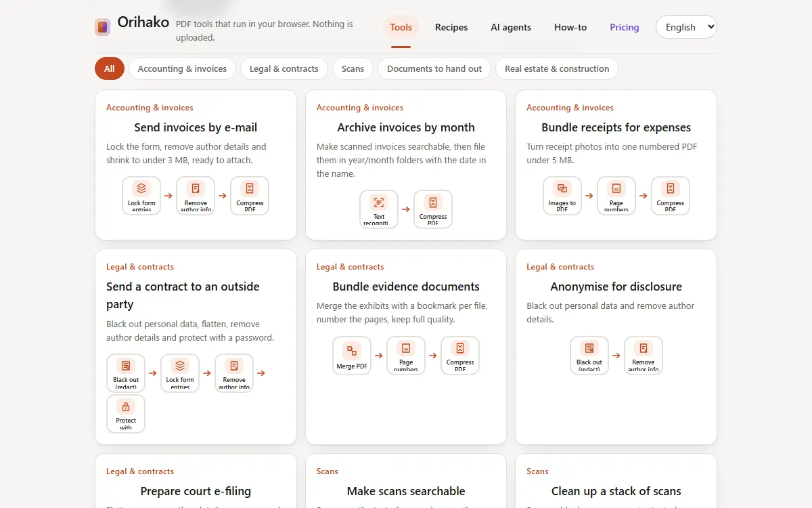Select Page numbers step in Bundle evidence documents
The image size is (812, 508).
tap(406, 356)
